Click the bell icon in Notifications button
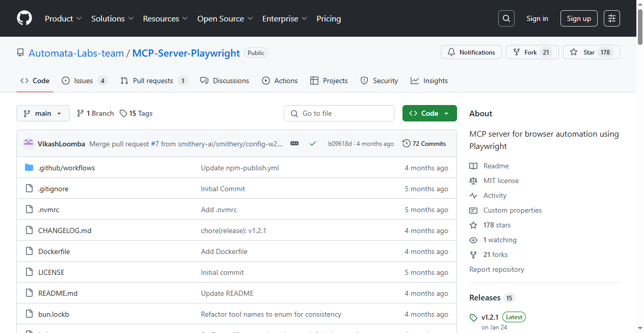 click(451, 52)
